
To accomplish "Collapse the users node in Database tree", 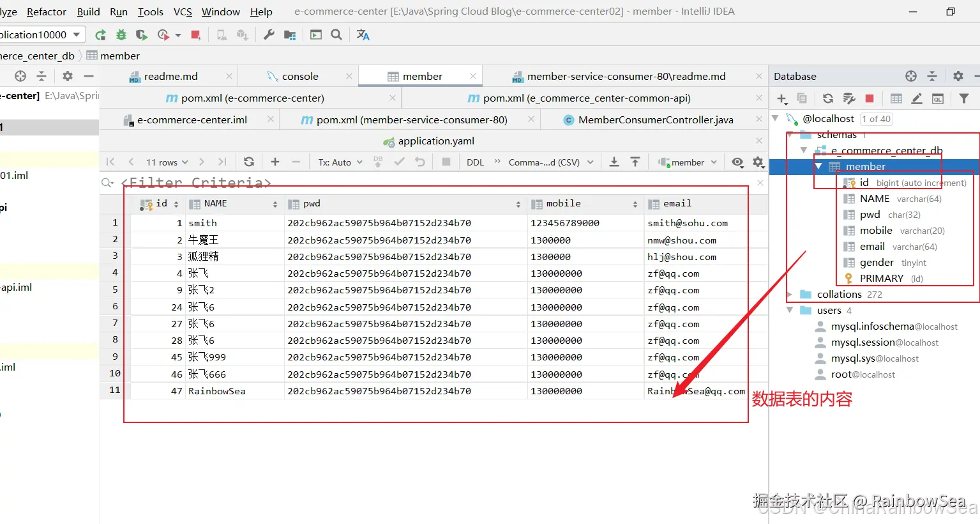I will tap(790, 310).
